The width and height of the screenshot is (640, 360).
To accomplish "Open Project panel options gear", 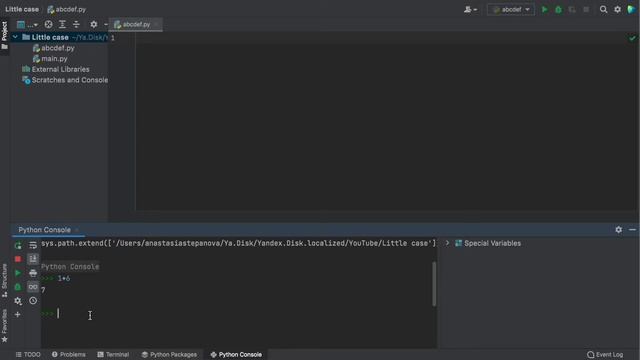I will point(93,24).
